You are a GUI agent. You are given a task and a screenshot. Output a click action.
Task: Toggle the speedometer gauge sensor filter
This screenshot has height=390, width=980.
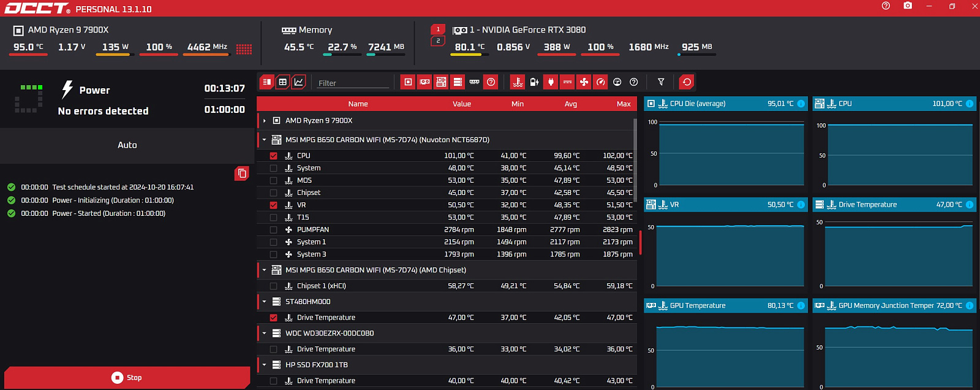600,82
